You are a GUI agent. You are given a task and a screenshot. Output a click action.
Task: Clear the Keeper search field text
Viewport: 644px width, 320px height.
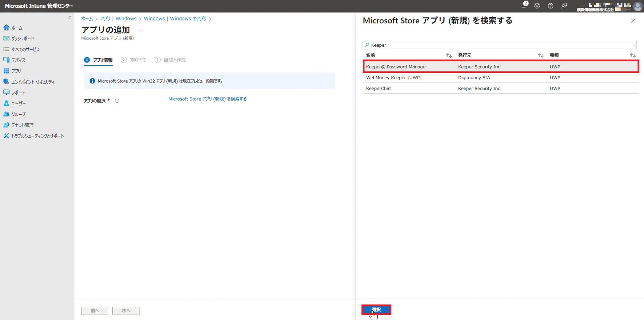(x=634, y=45)
